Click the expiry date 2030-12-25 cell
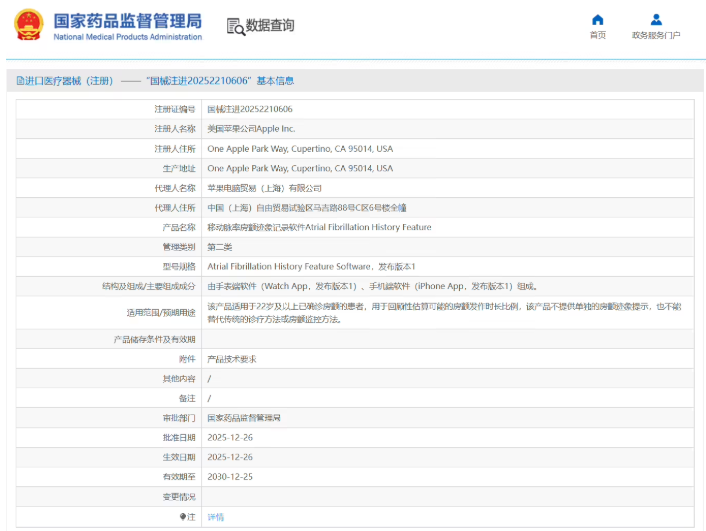This screenshot has height=531, width=706. pos(229,477)
